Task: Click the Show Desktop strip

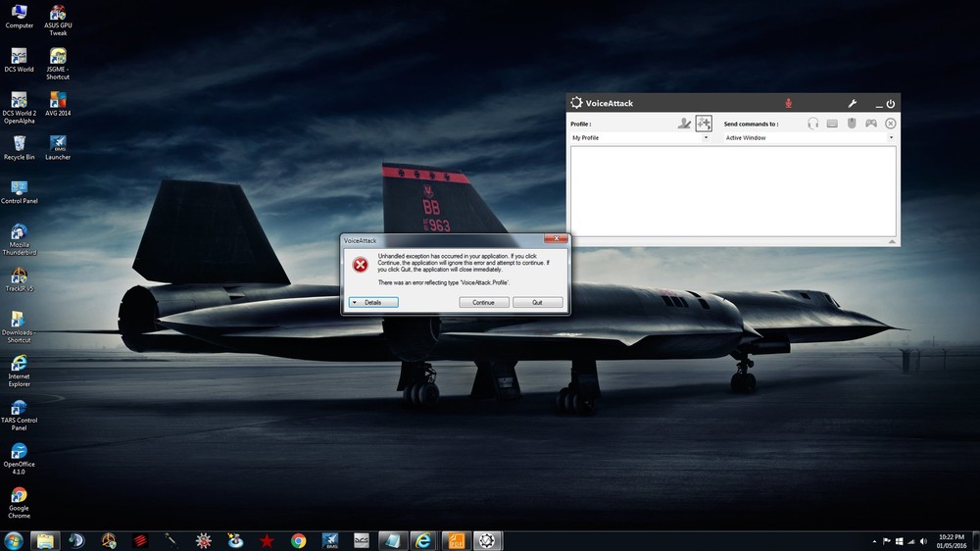Action: coord(976,541)
